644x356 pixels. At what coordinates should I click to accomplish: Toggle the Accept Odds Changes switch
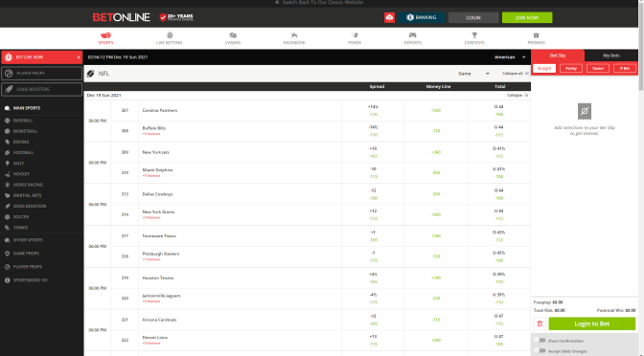[540, 350]
